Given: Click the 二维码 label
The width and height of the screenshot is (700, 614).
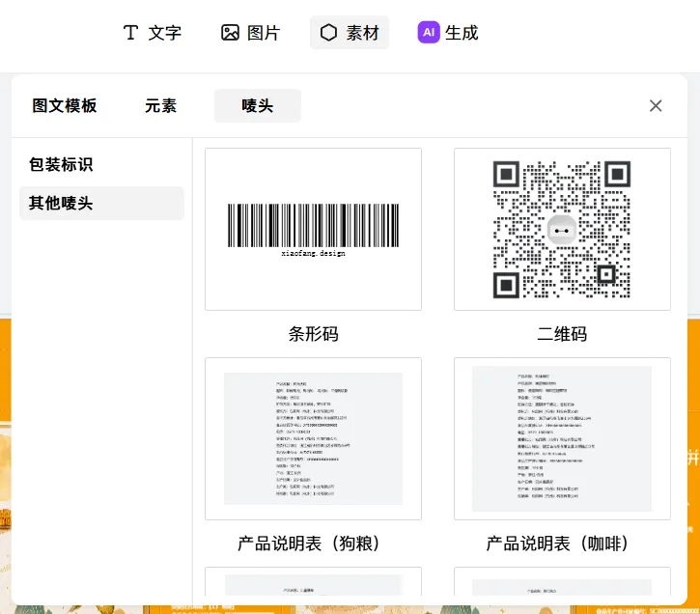Looking at the screenshot, I should pos(562,334).
